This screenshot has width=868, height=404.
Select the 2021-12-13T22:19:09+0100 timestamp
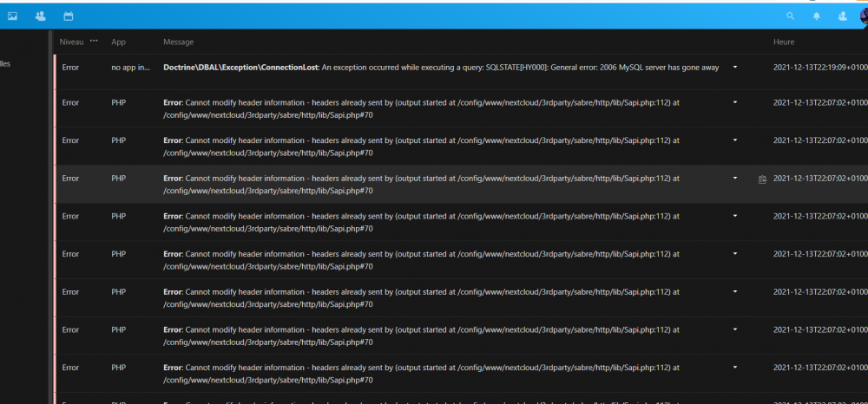[x=820, y=68]
